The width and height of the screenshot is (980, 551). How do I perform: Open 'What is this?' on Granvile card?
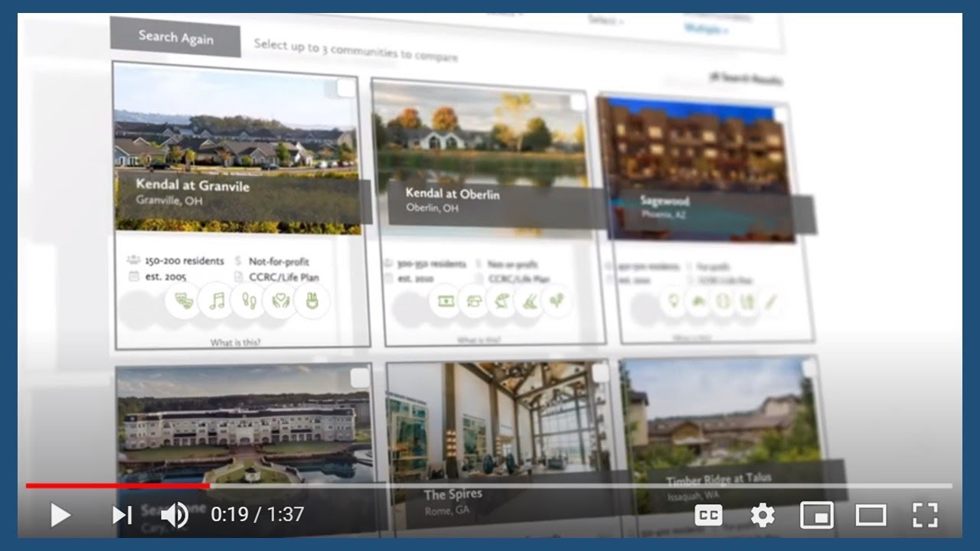pyautogui.click(x=237, y=342)
